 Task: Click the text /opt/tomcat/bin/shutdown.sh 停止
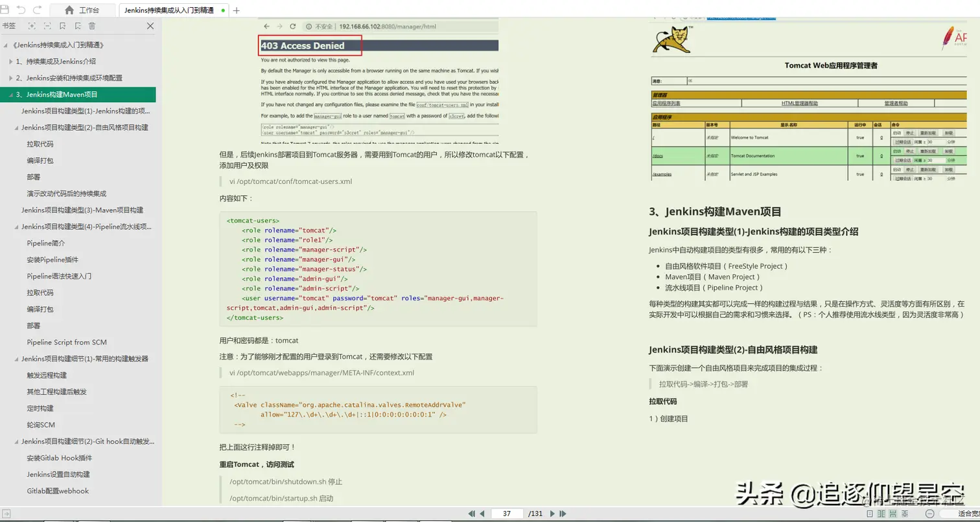coord(285,482)
